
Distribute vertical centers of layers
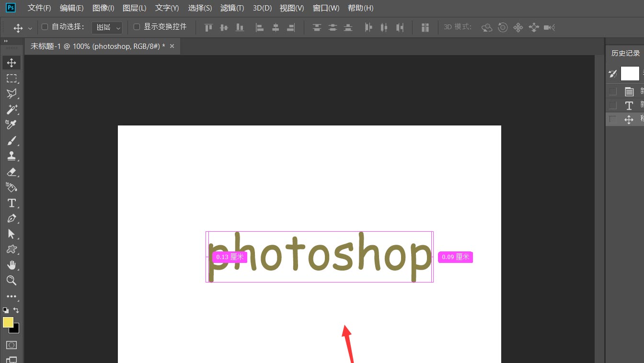pos(333,28)
